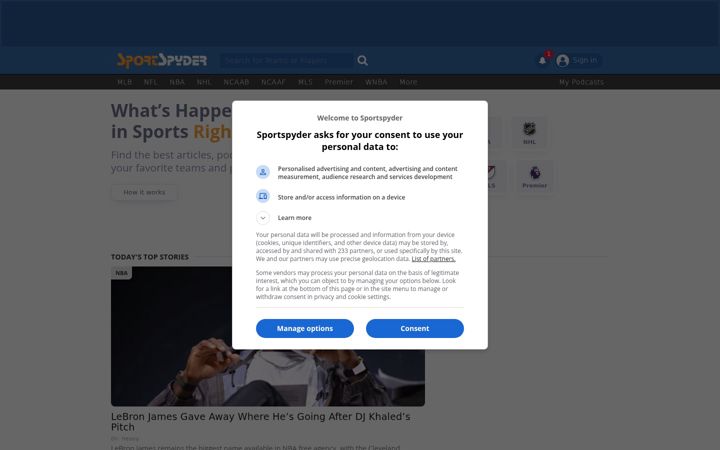This screenshot has height=450, width=720.
Task: Click the user avatar icon
Action: click(x=562, y=60)
